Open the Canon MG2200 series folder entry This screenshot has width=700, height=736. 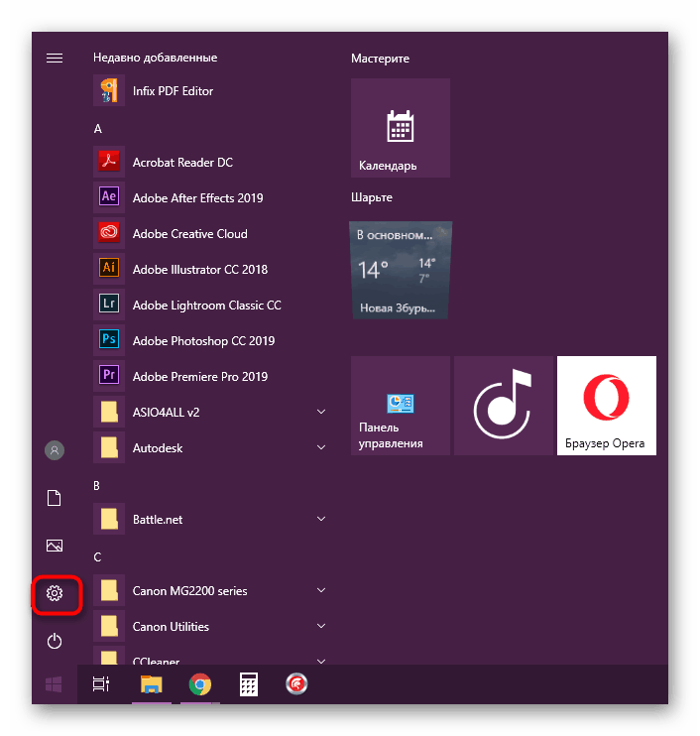point(211,590)
